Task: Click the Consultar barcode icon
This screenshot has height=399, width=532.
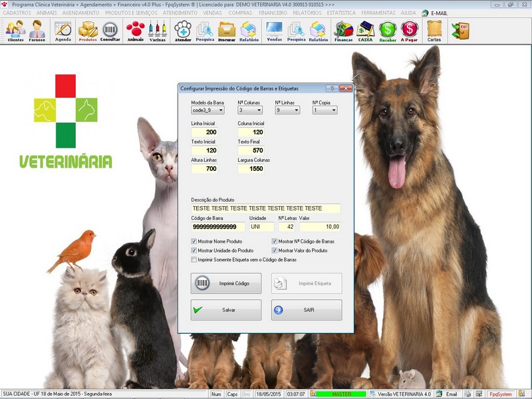Action: tap(110, 31)
